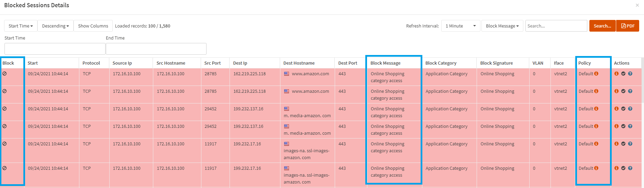Focus the End Time filter input box
644x188 pixels.
(156, 49)
